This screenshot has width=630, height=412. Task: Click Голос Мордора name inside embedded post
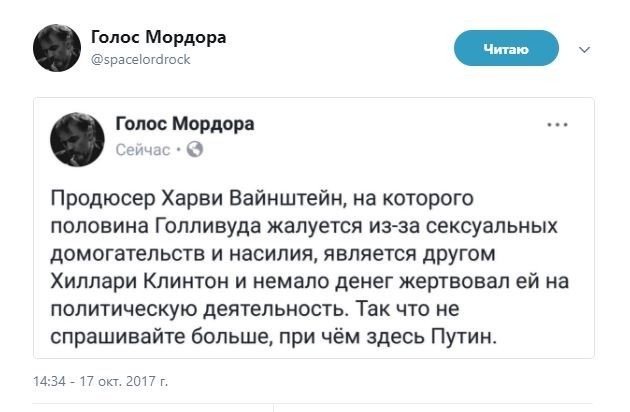tap(185, 124)
